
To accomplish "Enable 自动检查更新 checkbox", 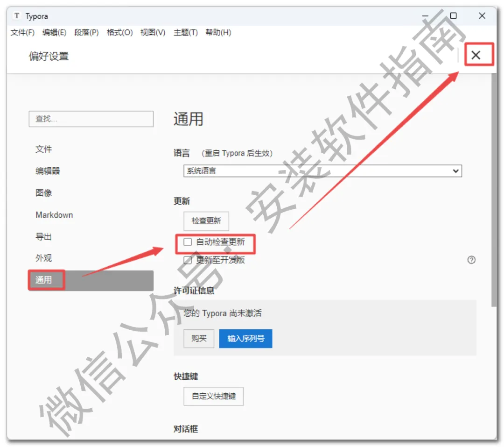I will (188, 241).
